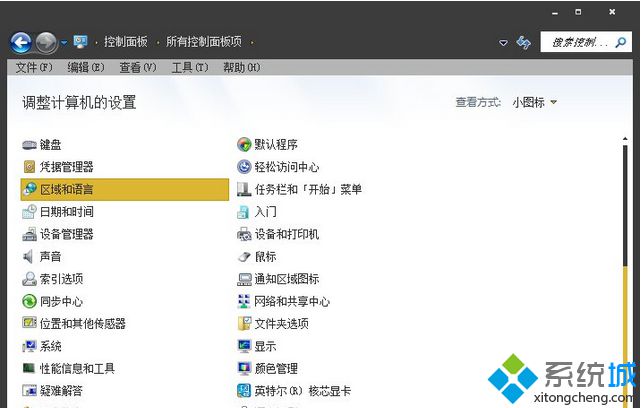The width and height of the screenshot is (641, 408).
Task: Expand the address bar history dropdown arrow
Action: pyautogui.click(x=504, y=43)
